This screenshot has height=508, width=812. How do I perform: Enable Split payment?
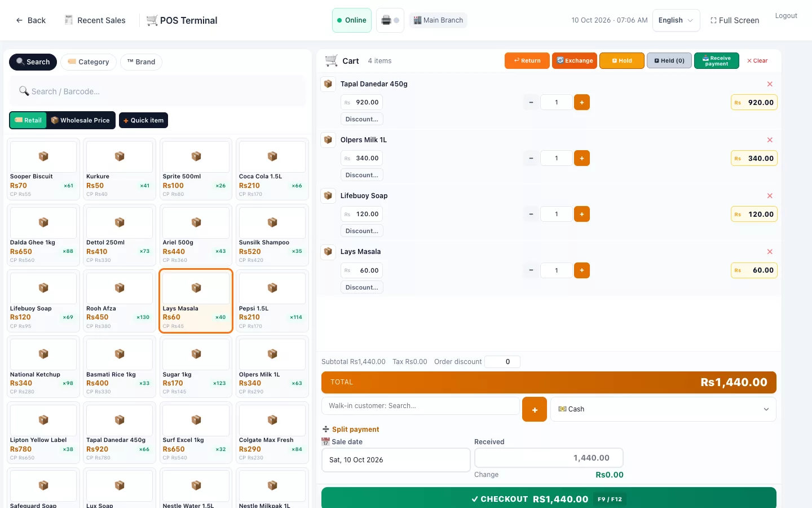[350, 430]
